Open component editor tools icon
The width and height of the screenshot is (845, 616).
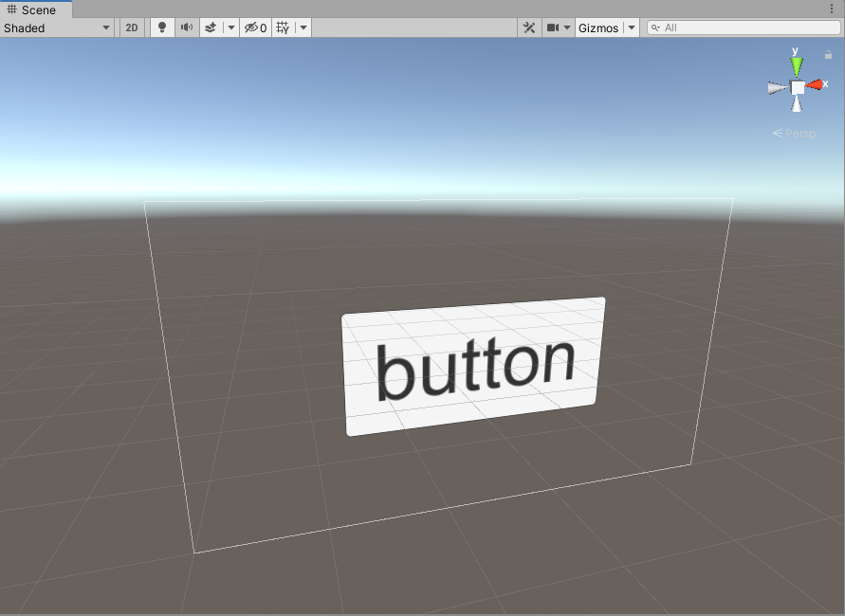tap(529, 28)
